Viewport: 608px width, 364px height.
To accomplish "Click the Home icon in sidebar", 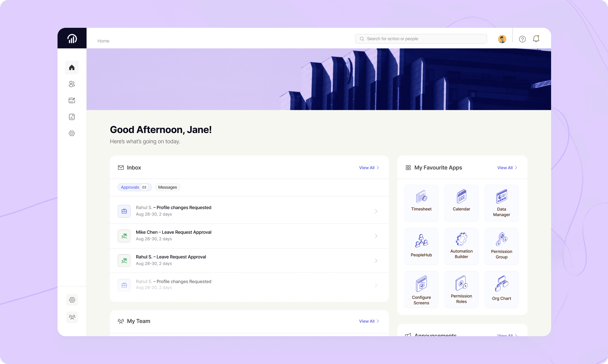I will click(x=72, y=68).
